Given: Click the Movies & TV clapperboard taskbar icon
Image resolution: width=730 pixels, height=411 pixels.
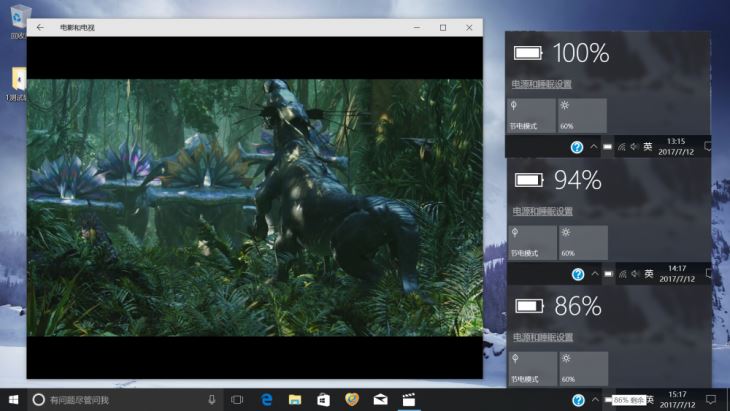Looking at the screenshot, I should 409,400.
